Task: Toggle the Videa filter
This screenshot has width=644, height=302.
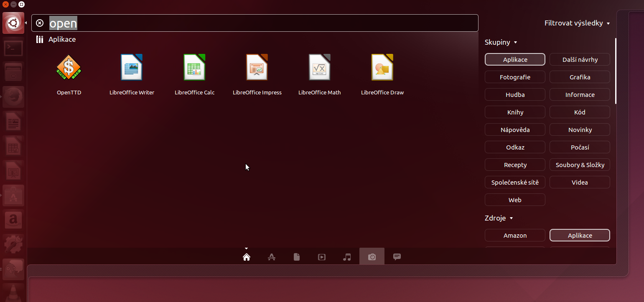Action: (580, 182)
